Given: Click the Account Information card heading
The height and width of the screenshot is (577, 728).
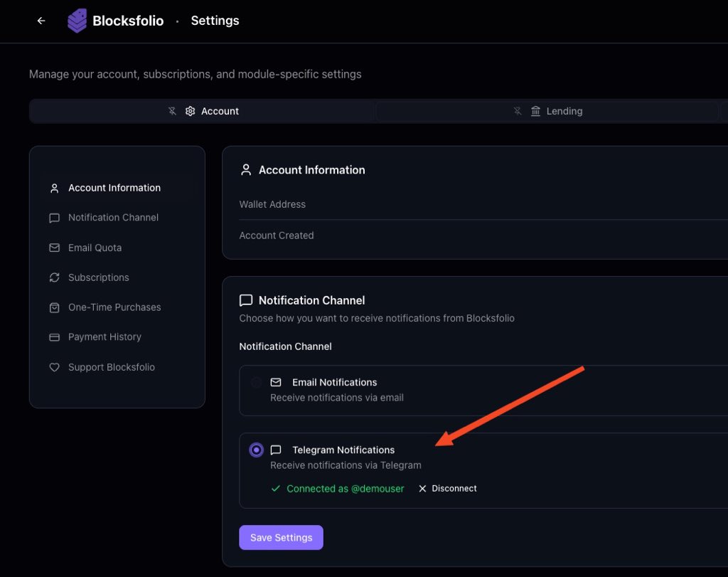Looking at the screenshot, I should tap(312, 170).
